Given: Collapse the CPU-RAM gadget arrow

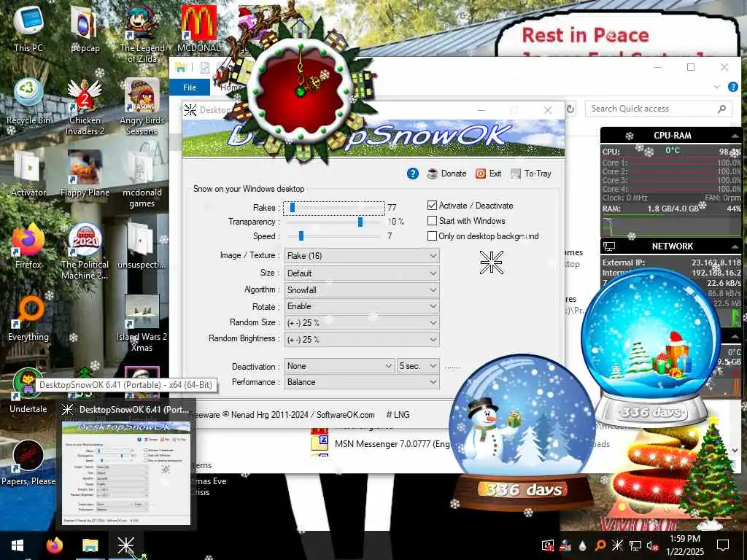Looking at the screenshot, I should (x=735, y=136).
